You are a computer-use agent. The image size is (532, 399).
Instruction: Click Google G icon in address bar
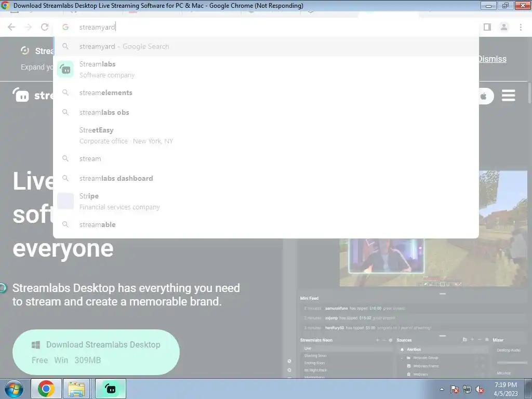65,27
